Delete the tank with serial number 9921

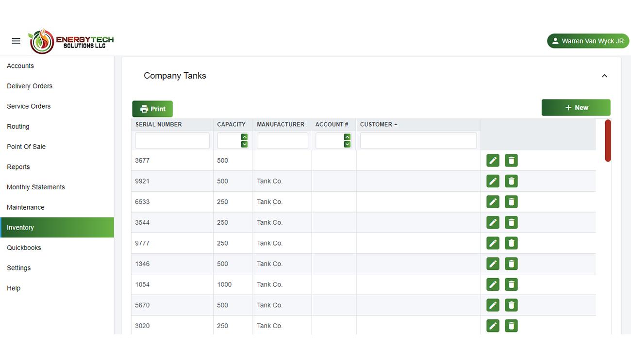click(x=511, y=181)
